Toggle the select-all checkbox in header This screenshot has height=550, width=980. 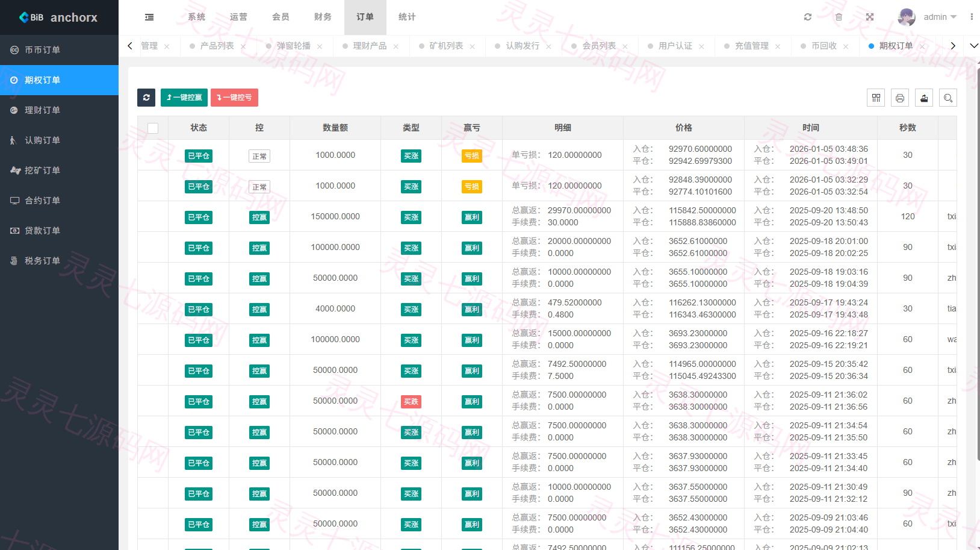(153, 128)
